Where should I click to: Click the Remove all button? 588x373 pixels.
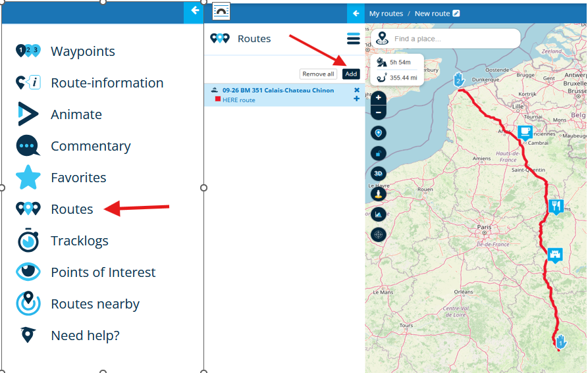[x=318, y=74]
